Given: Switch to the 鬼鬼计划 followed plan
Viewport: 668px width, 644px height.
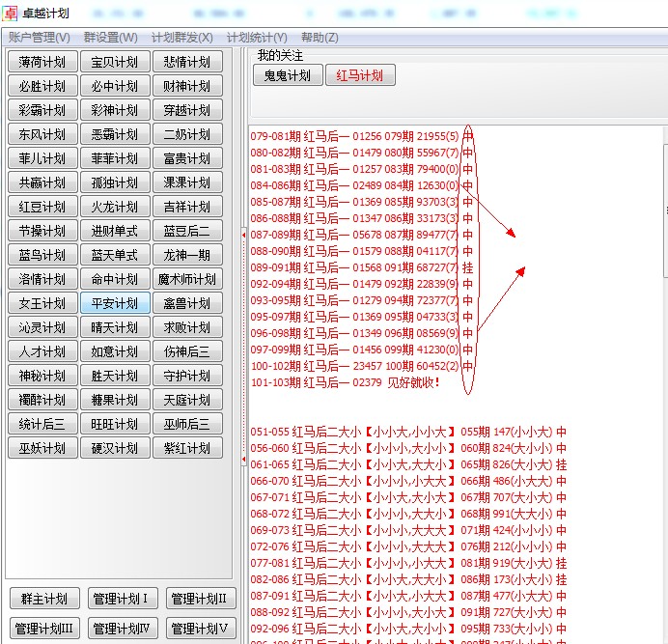Looking at the screenshot, I should (x=287, y=76).
